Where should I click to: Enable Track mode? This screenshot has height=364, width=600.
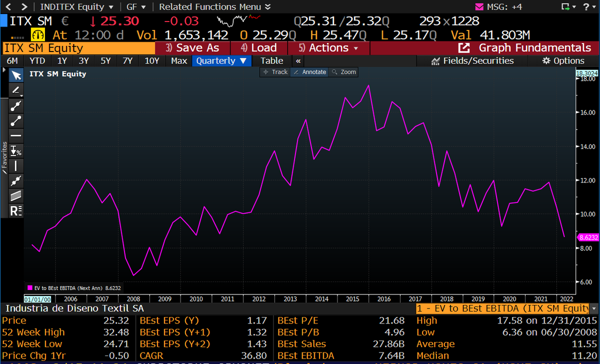pyautogui.click(x=275, y=72)
